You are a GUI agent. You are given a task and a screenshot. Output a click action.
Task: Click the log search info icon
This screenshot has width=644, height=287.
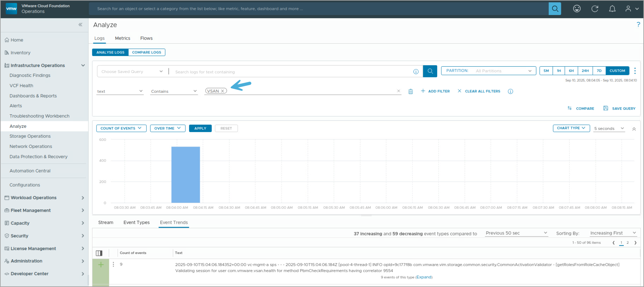point(416,71)
